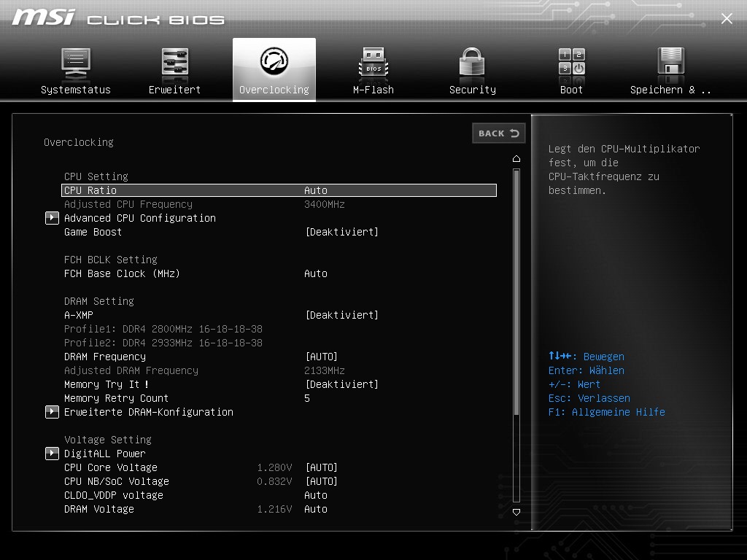Screen dimensions: 747x560
Task: Select the CPU Ratio row
Action: pos(279,190)
